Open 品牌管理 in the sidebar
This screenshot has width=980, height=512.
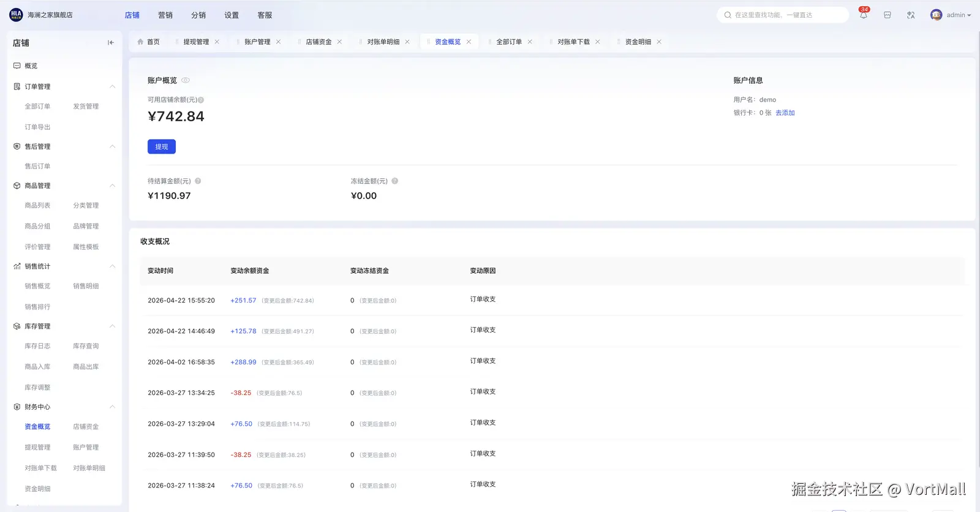(86, 227)
